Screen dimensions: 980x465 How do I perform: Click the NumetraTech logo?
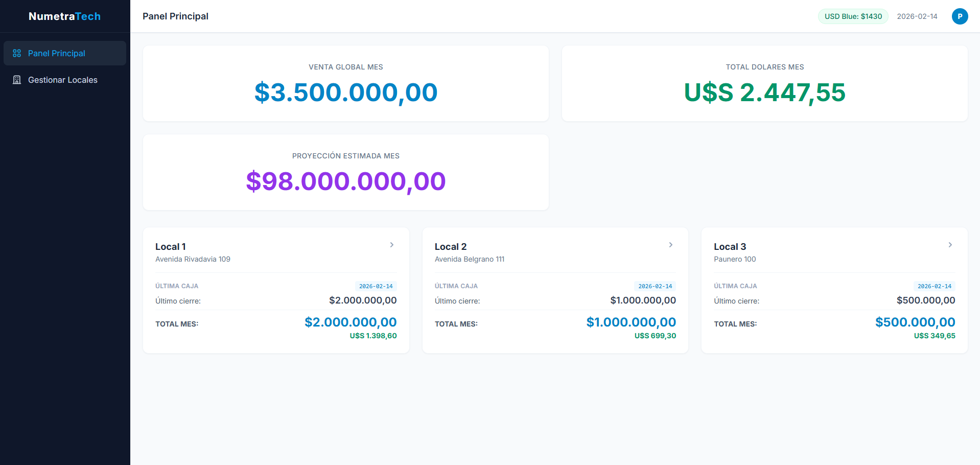point(64,16)
